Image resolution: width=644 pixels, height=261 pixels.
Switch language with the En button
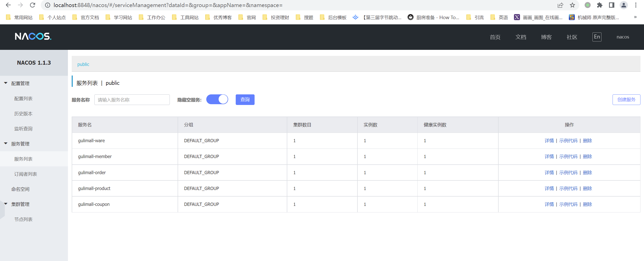coord(597,37)
